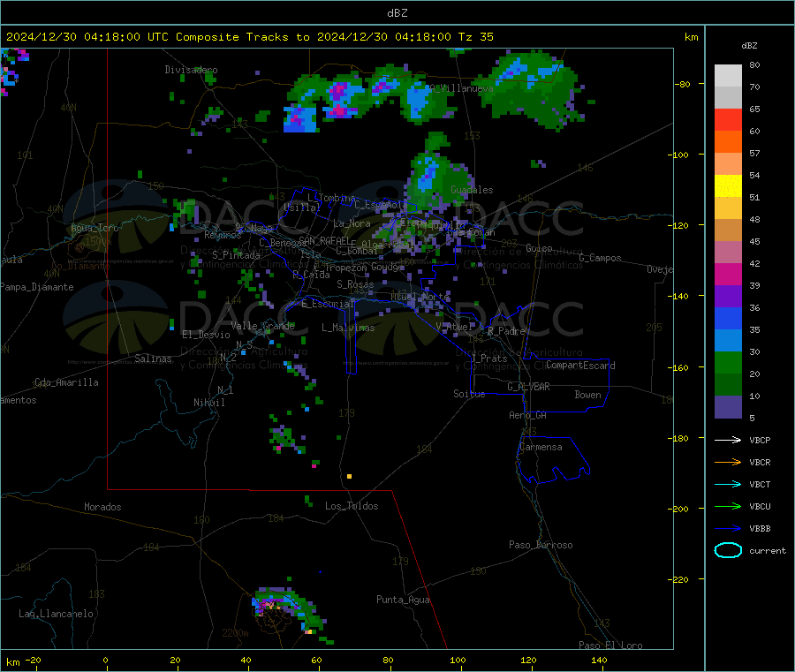Click the CompantEscard place label
Viewport: 795px width, 672px height.
580,366
